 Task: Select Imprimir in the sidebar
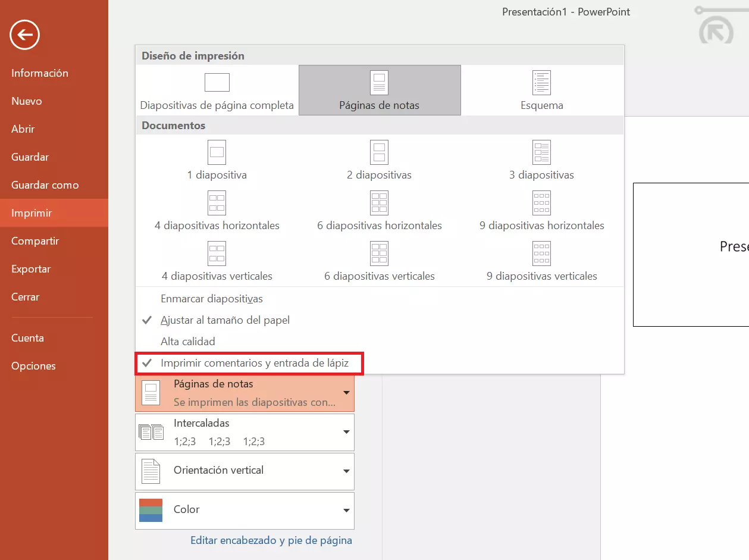54,213
